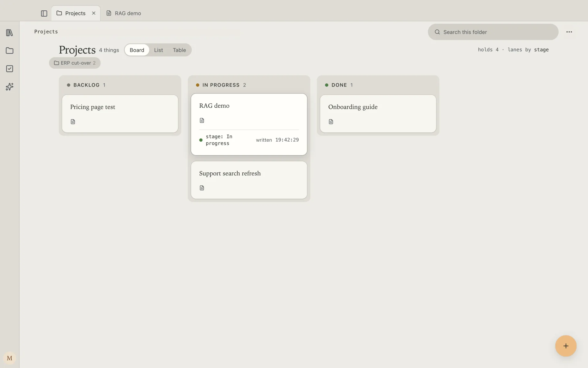588x368 pixels.
Task: Click the '4 things' count label
Action: (x=109, y=50)
